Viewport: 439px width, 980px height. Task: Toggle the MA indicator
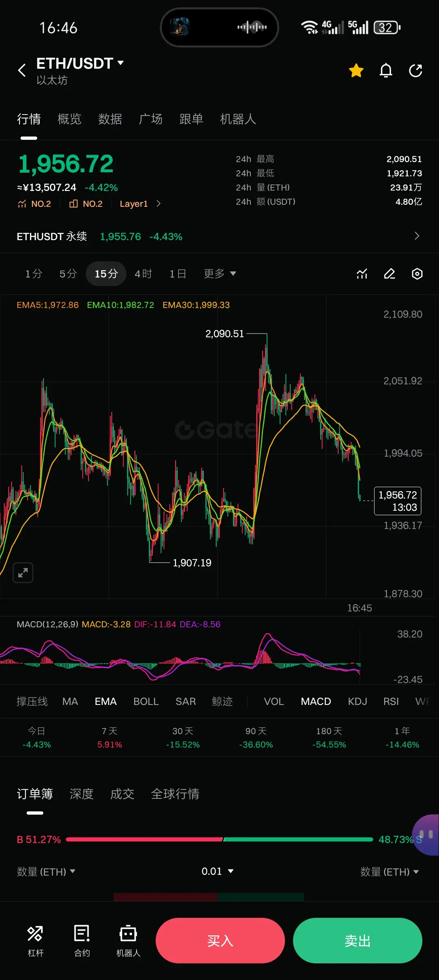70,701
